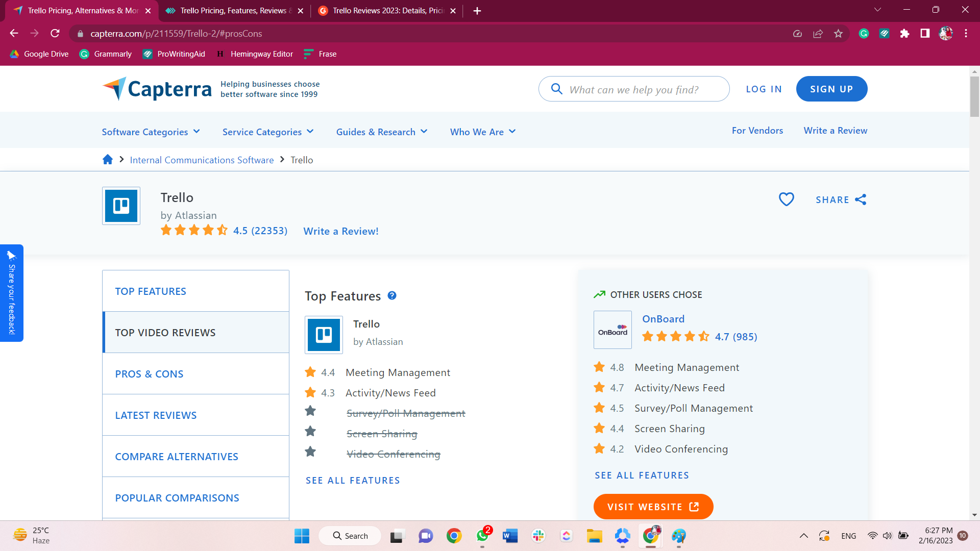Click the Write a Review! link

tap(340, 231)
